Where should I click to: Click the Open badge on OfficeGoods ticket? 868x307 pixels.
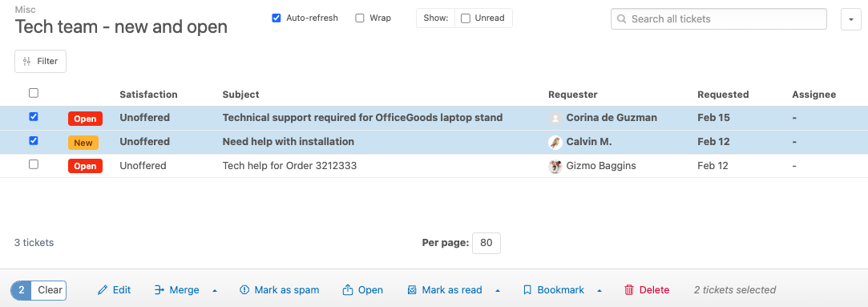tap(85, 119)
